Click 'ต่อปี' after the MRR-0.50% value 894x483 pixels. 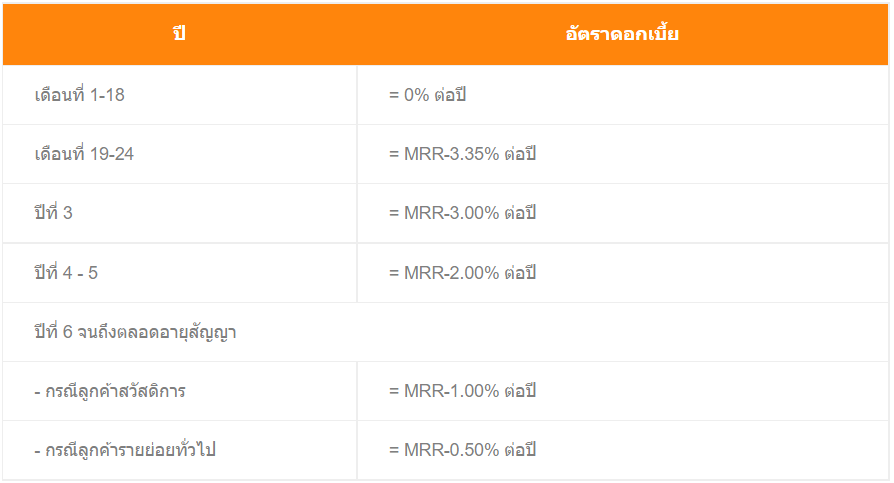pos(521,450)
